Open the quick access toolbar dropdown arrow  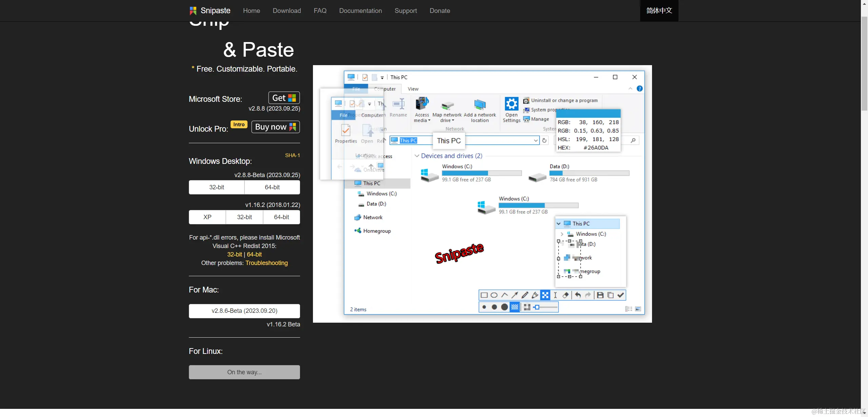[382, 78]
